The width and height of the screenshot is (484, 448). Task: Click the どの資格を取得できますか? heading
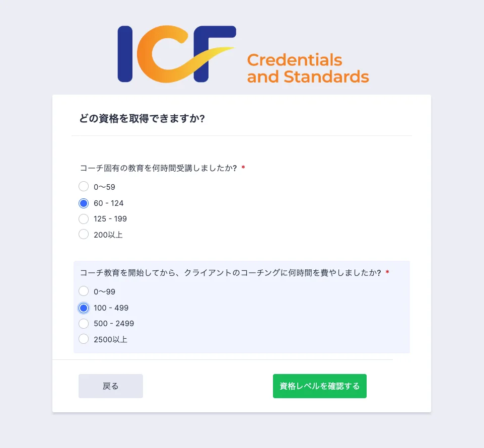point(142,119)
